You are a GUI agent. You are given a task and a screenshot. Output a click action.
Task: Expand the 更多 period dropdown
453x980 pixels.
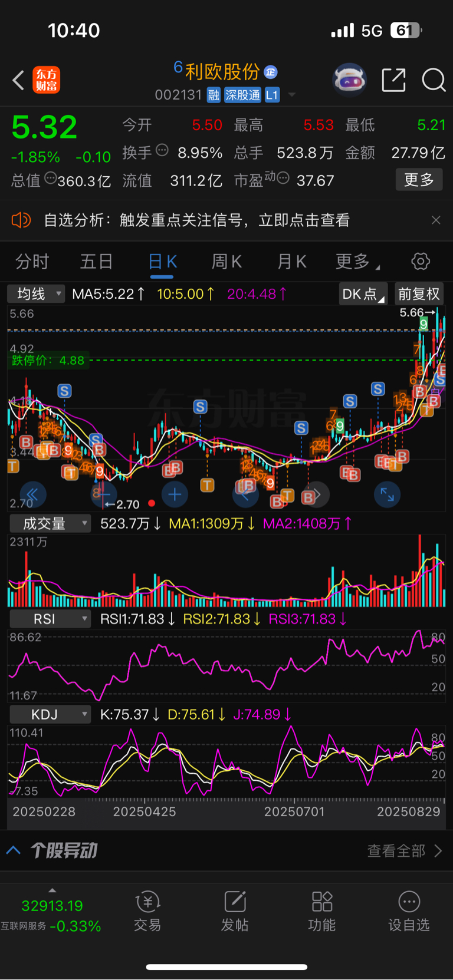(x=357, y=261)
